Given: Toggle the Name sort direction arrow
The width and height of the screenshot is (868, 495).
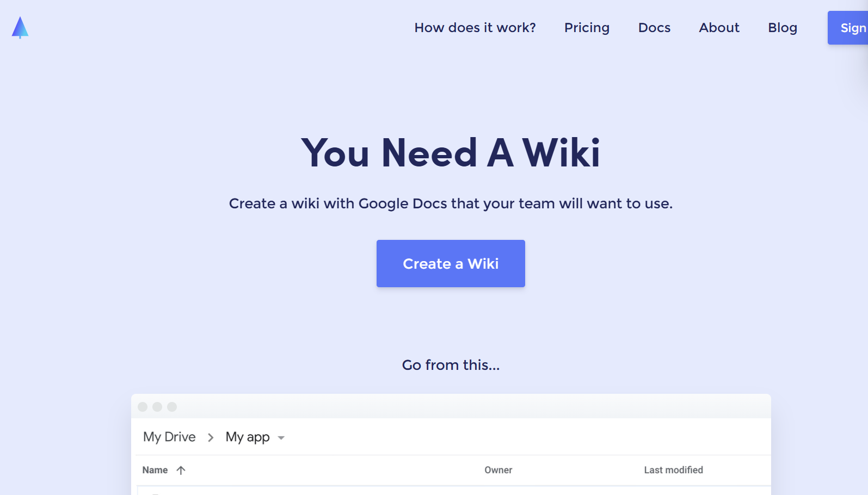Looking at the screenshot, I should 181,470.
